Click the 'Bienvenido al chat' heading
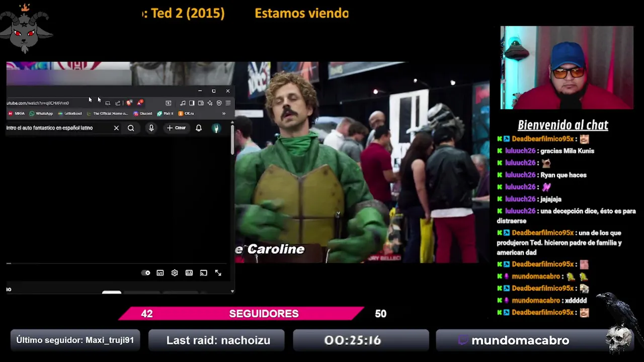 pyautogui.click(x=563, y=125)
